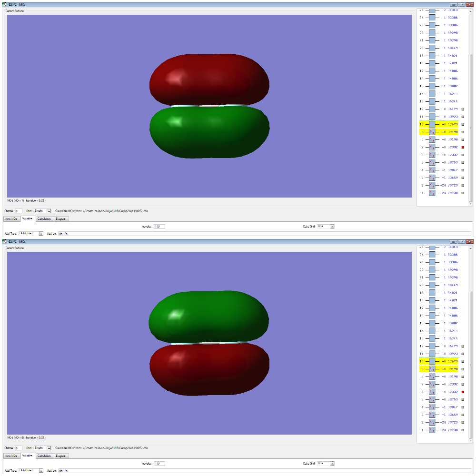
Task: Select Visualize tab in MO = 7 window
Action: pos(28,218)
